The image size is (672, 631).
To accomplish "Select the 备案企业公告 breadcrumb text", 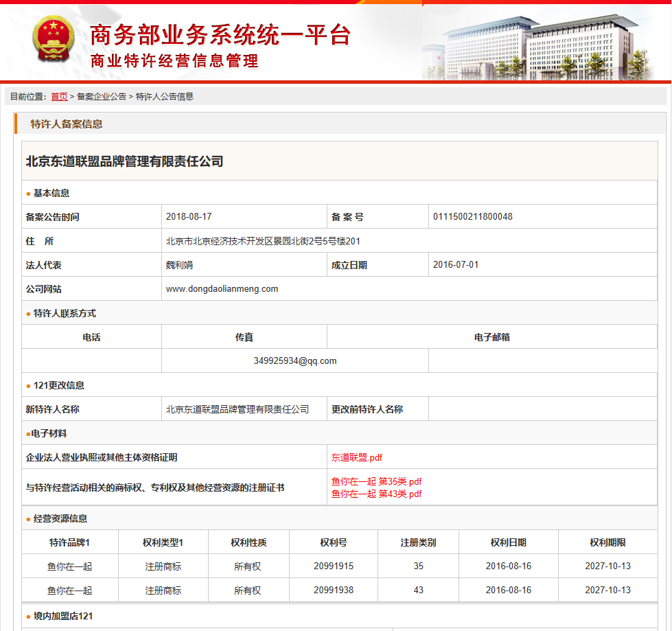I will click(102, 97).
